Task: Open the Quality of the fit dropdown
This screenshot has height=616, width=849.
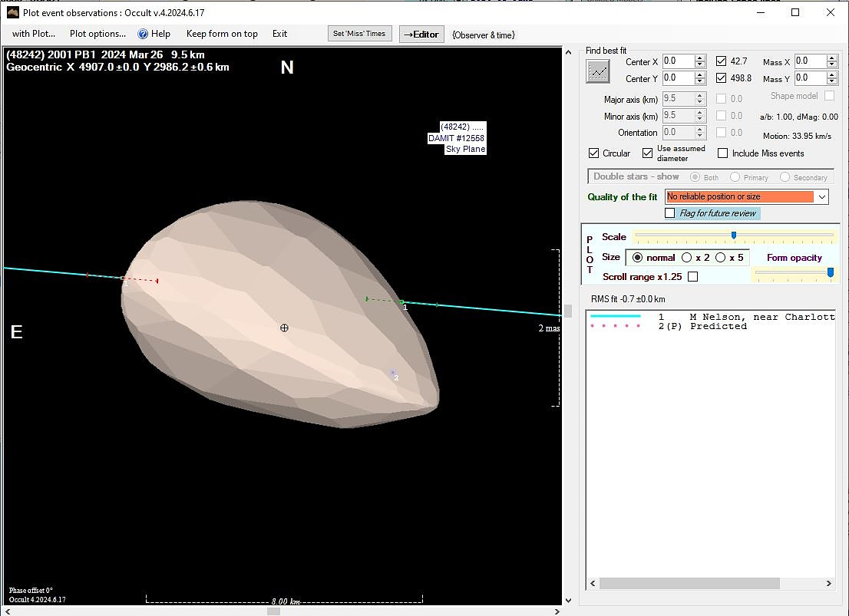Action: click(x=822, y=197)
